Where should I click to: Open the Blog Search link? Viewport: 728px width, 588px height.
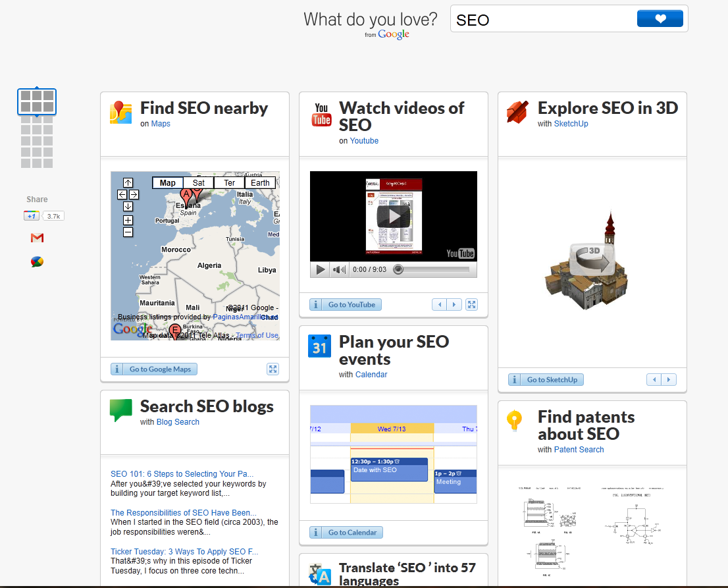pos(178,421)
